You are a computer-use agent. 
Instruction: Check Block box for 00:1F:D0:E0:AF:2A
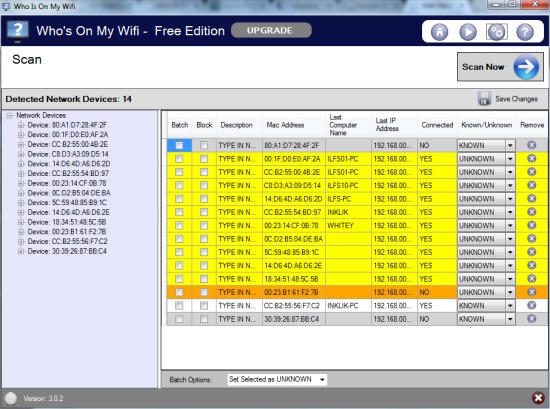tap(204, 159)
